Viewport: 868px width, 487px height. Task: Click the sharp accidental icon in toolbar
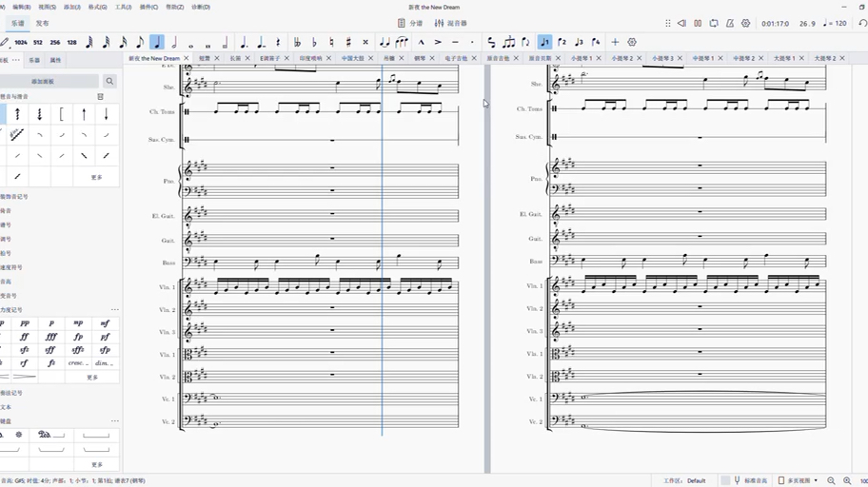(348, 42)
